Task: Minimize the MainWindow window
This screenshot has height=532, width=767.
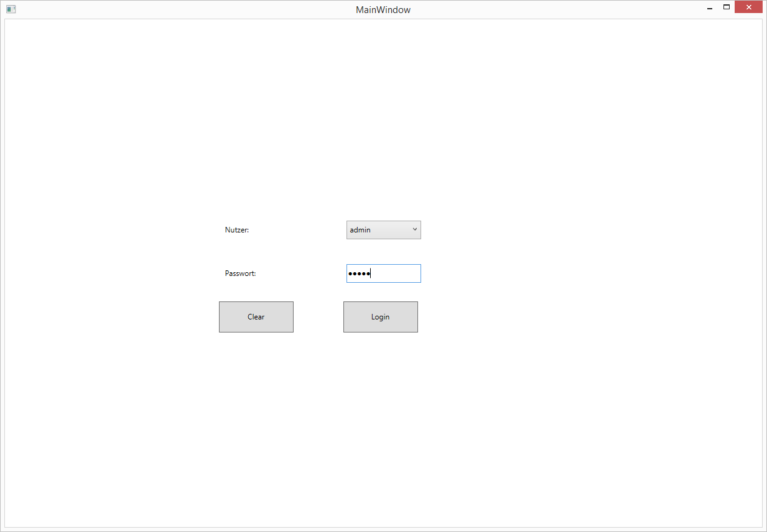Action: click(x=710, y=8)
